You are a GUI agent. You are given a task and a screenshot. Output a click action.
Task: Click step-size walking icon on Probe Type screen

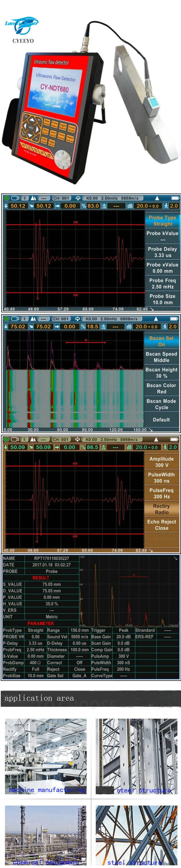tap(166, 206)
